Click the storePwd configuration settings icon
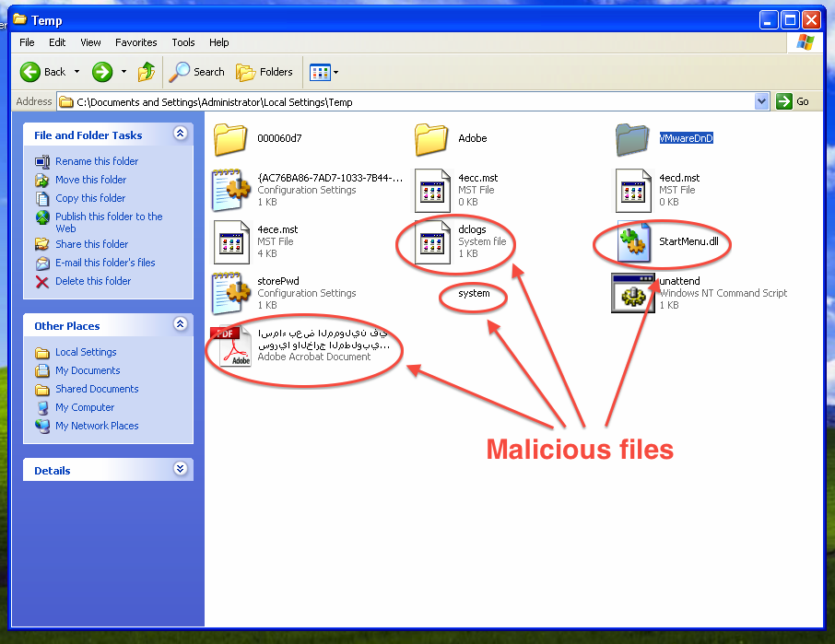 click(231, 294)
